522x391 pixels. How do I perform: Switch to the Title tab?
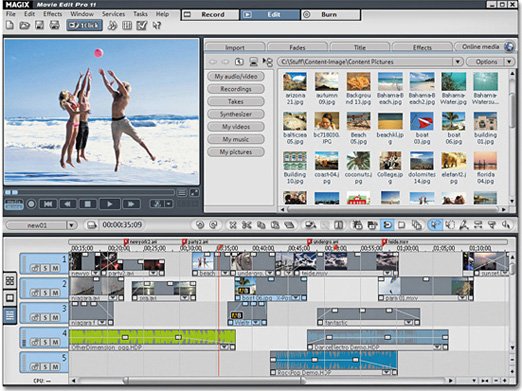tap(360, 47)
